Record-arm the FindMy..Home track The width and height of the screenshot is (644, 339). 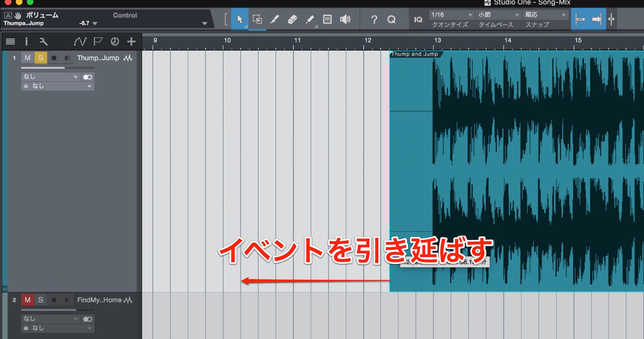coord(54,300)
